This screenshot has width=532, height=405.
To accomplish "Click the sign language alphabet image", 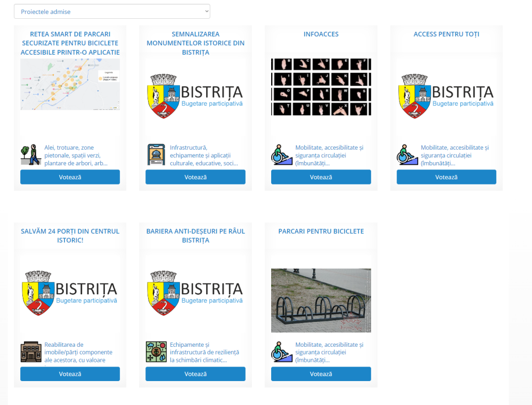I will pyautogui.click(x=321, y=87).
